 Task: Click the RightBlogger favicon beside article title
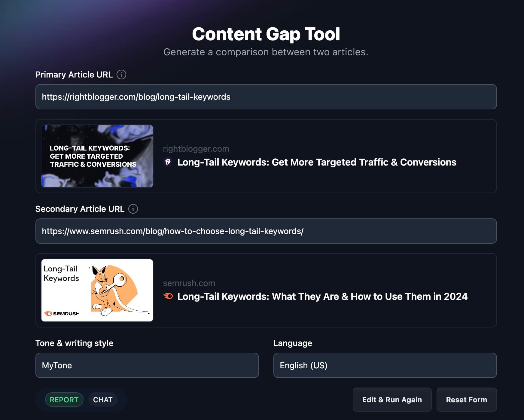[x=168, y=162]
